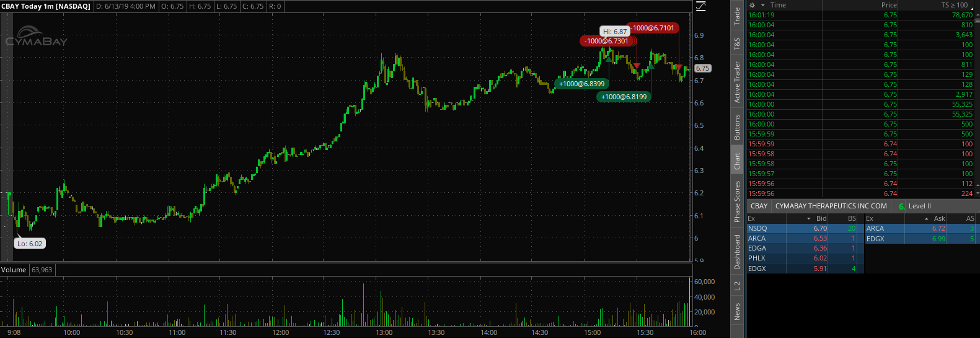The width and height of the screenshot is (980, 338).
Task: Open the chart drawing tools icon
Action: 700,6
